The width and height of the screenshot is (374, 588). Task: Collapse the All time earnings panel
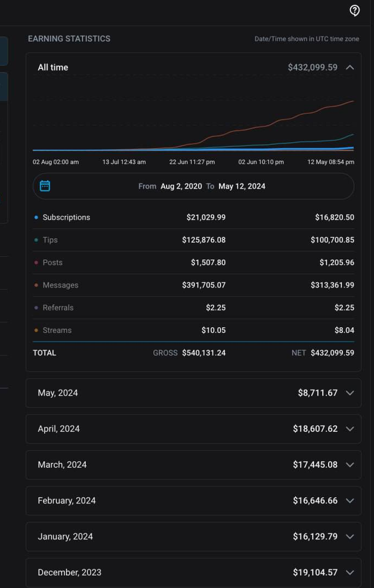click(x=350, y=67)
